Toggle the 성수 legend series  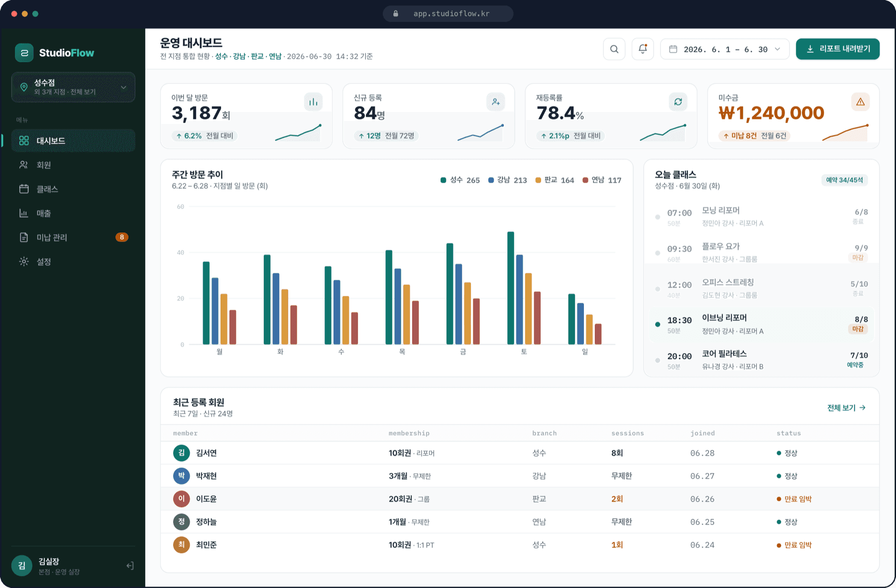[x=460, y=180]
